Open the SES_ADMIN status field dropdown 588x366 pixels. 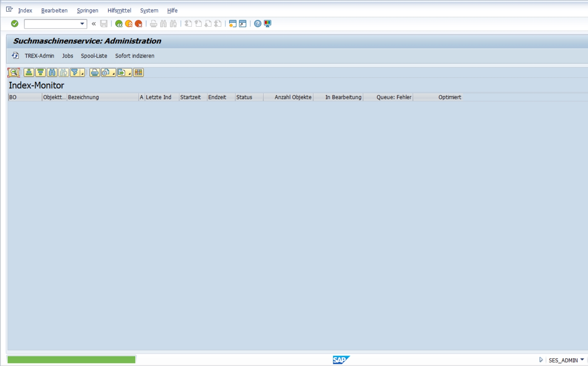[x=582, y=360]
